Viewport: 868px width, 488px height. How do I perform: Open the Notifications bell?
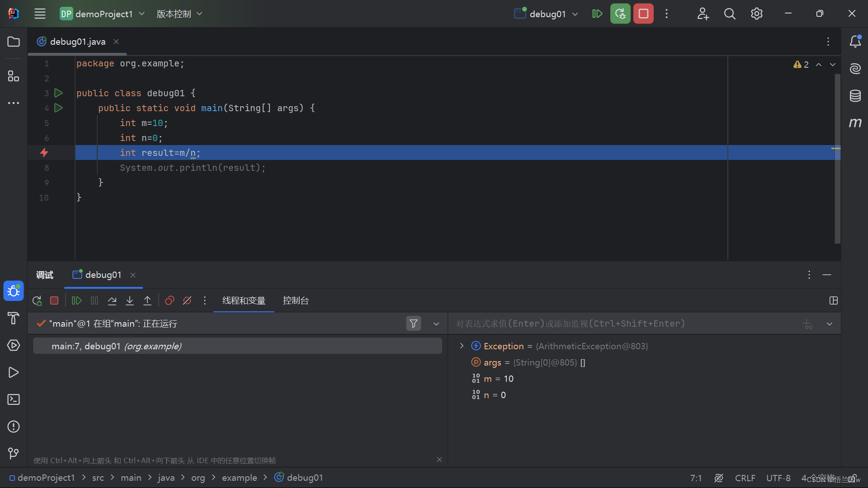855,42
